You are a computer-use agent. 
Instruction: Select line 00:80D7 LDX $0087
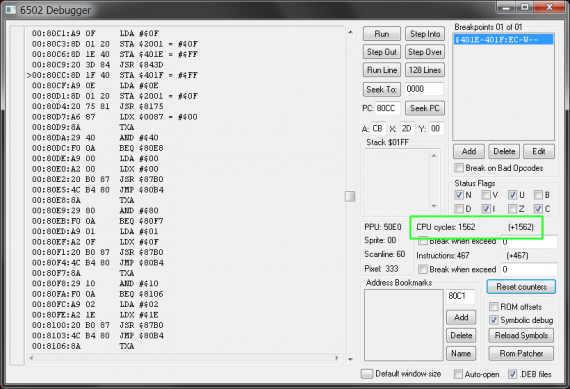coord(115,117)
